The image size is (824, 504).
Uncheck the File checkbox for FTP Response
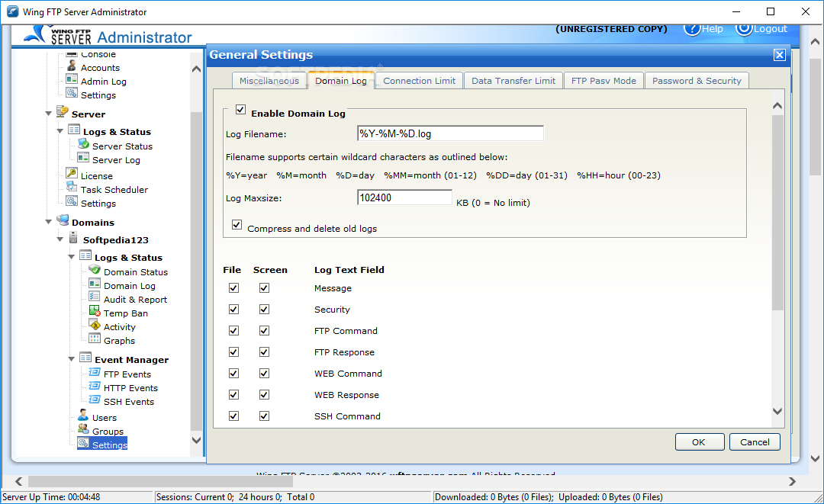[234, 352]
